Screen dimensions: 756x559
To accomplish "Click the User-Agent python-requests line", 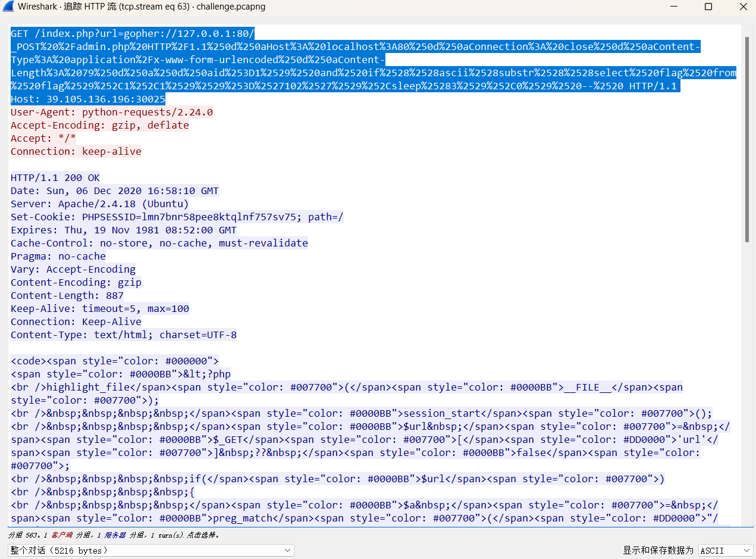I will pyautogui.click(x=112, y=113).
